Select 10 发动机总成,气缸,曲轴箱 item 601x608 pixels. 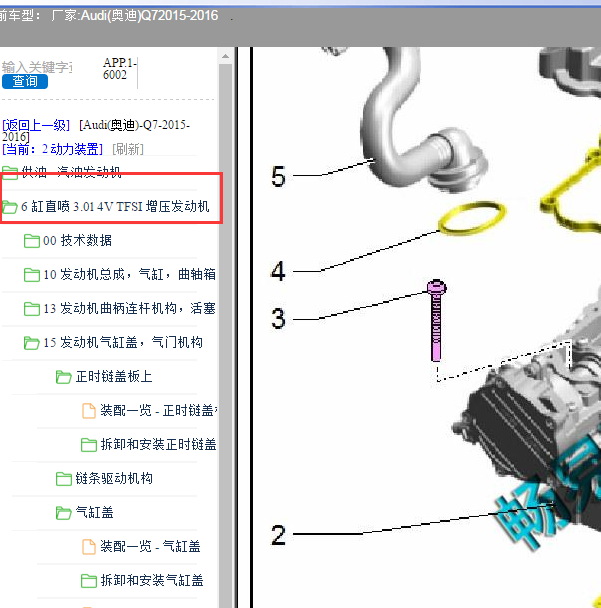(129, 275)
